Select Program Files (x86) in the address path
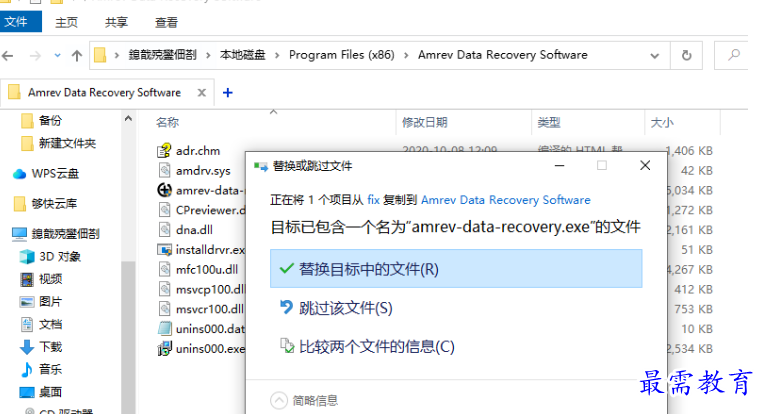This screenshot has height=414, width=761. pyautogui.click(x=342, y=55)
